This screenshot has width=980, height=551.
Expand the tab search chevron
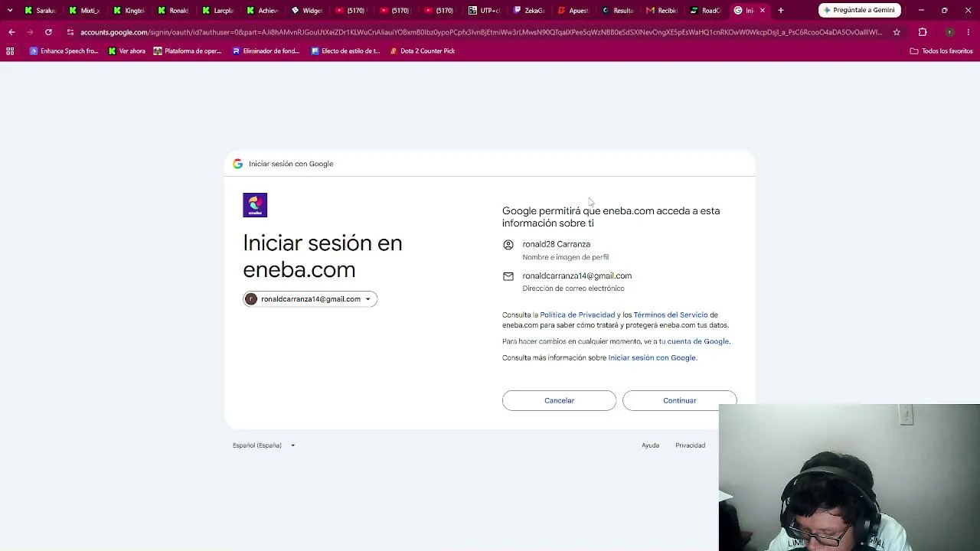(x=10, y=11)
